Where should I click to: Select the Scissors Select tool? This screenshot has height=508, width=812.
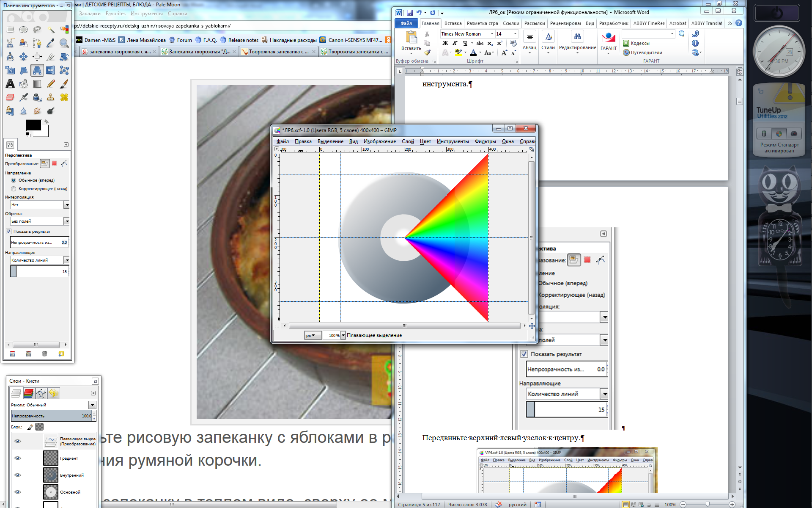click(10, 43)
